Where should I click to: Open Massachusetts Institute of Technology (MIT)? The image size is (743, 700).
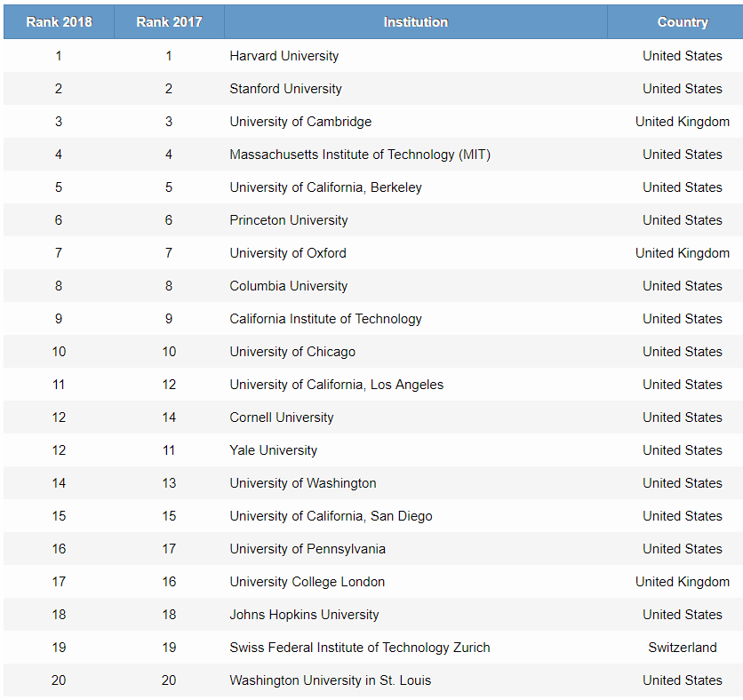click(x=359, y=155)
